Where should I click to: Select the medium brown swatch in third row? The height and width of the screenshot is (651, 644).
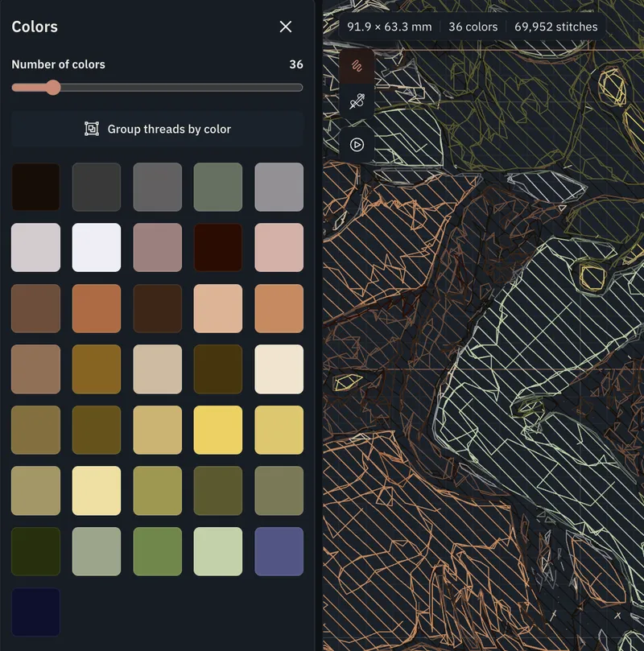pyautogui.click(x=35, y=308)
